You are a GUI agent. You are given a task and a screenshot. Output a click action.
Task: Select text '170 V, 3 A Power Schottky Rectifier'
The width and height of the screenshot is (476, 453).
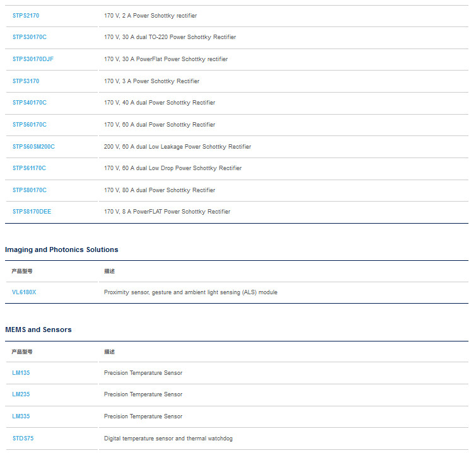(x=152, y=81)
